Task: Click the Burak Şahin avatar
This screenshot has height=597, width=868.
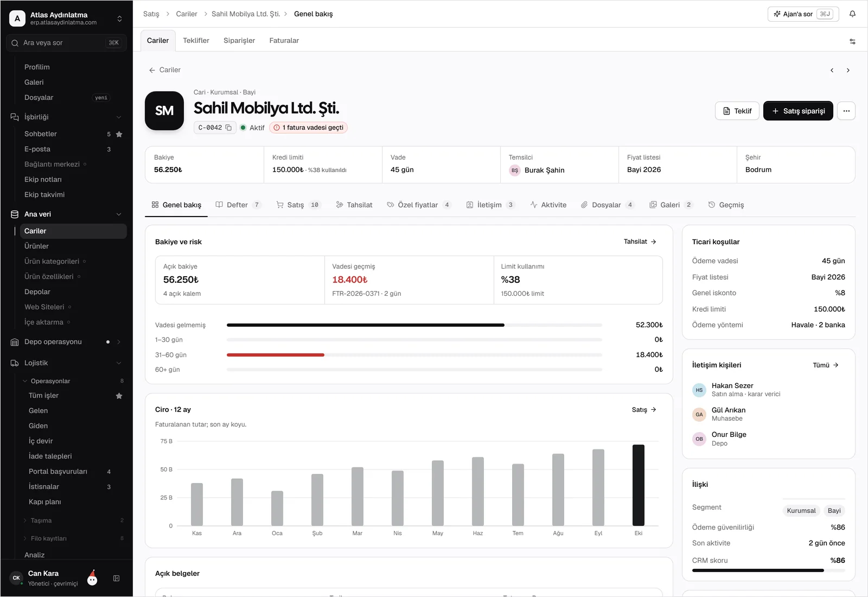Action: pyautogui.click(x=515, y=170)
